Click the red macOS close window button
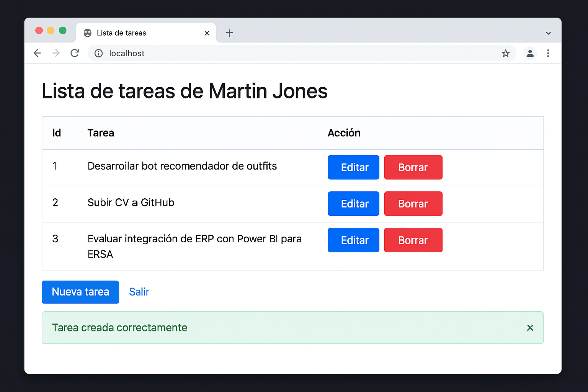Image resolution: width=588 pixels, height=392 pixels. 39,31
